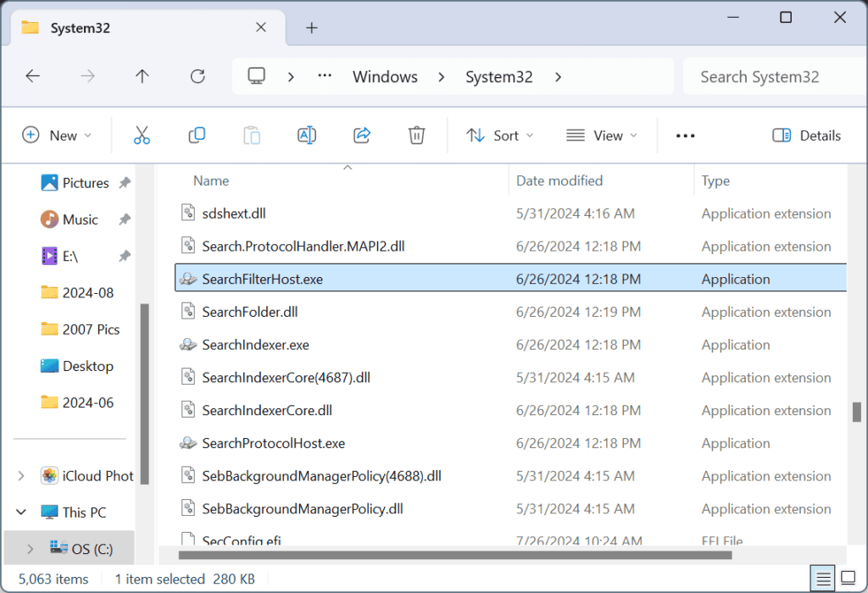Select SearchIndexerCore.dll
868x593 pixels.
pyautogui.click(x=267, y=411)
